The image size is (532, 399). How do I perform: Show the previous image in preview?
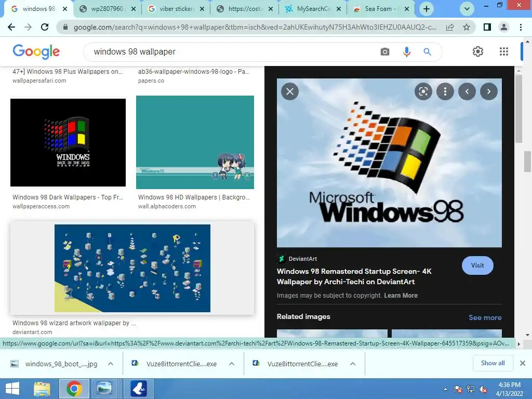point(467,91)
